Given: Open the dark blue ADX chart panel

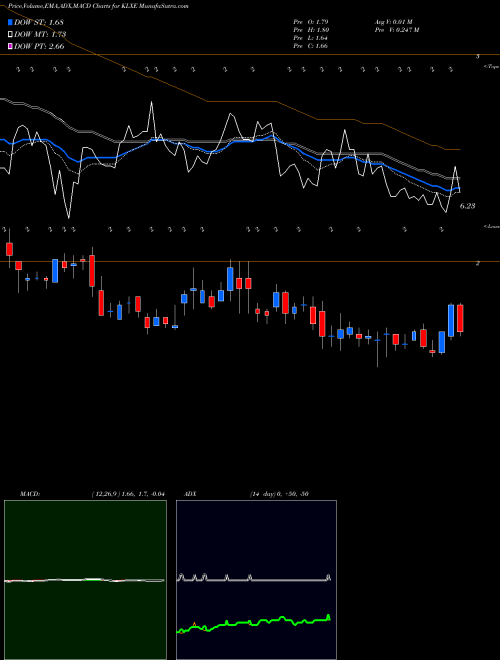Looking at the screenshot, I should pos(256,580).
